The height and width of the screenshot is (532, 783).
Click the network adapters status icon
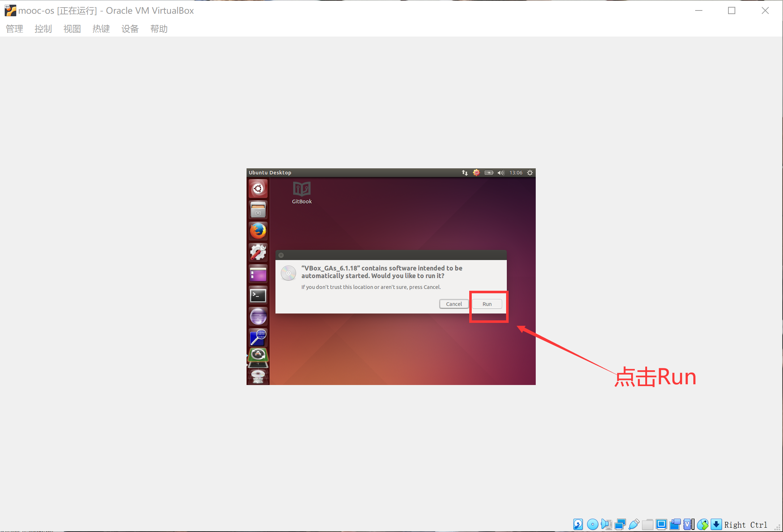[620, 524]
